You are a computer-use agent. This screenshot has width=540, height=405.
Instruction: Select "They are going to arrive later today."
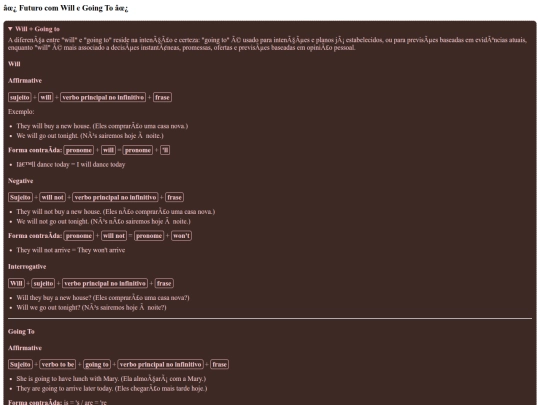pos(65,388)
